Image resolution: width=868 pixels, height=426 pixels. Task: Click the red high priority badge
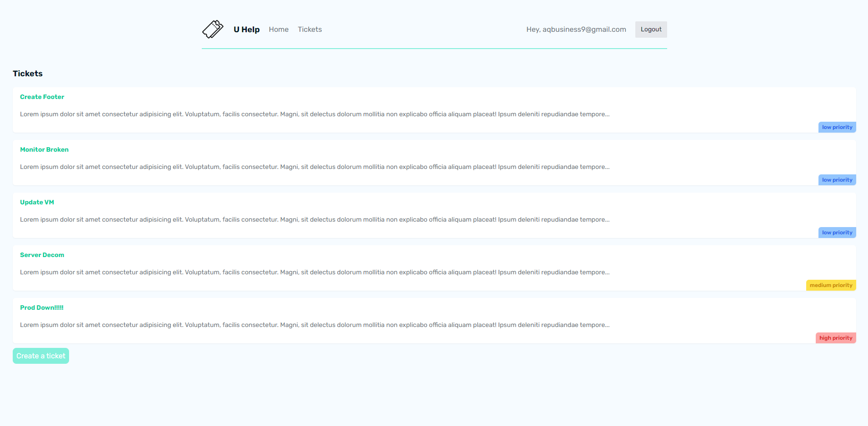(835, 338)
